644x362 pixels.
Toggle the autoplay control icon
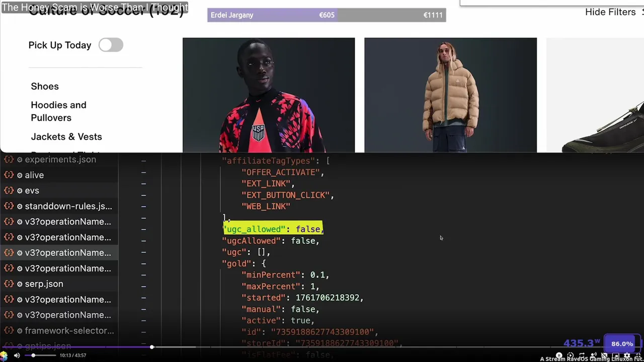click(571, 355)
